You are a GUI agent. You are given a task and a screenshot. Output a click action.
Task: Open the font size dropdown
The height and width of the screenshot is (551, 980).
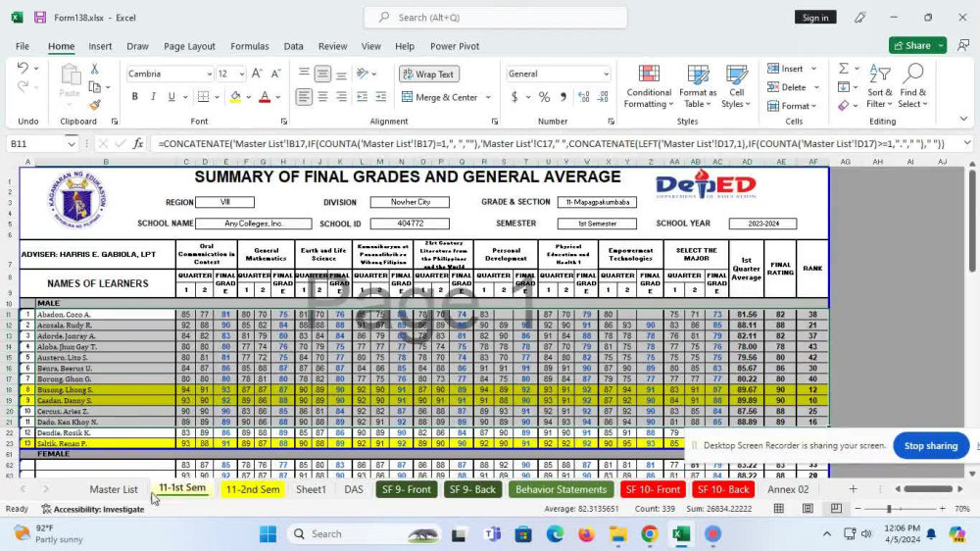click(x=242, y=75)
